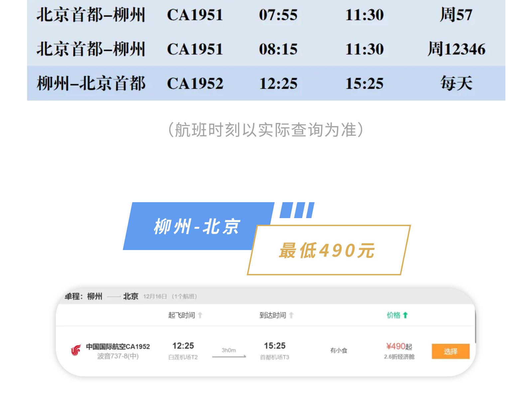Click the 首都机场T3 arrival terminal
Screen dimensions: 532x399
274,357
